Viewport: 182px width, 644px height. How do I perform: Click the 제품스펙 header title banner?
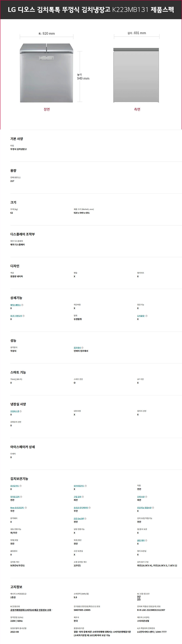[x=91, y=9]
